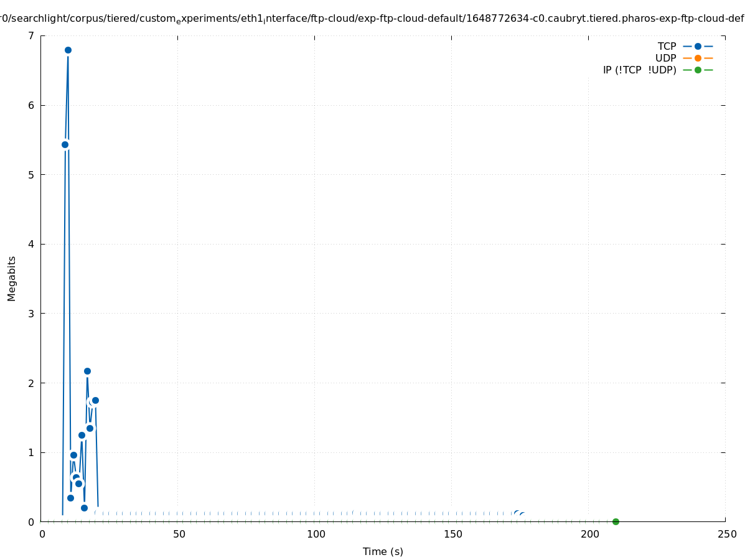Click the Megabits y-axis label
745x560 pixels.
click(12, 278)
